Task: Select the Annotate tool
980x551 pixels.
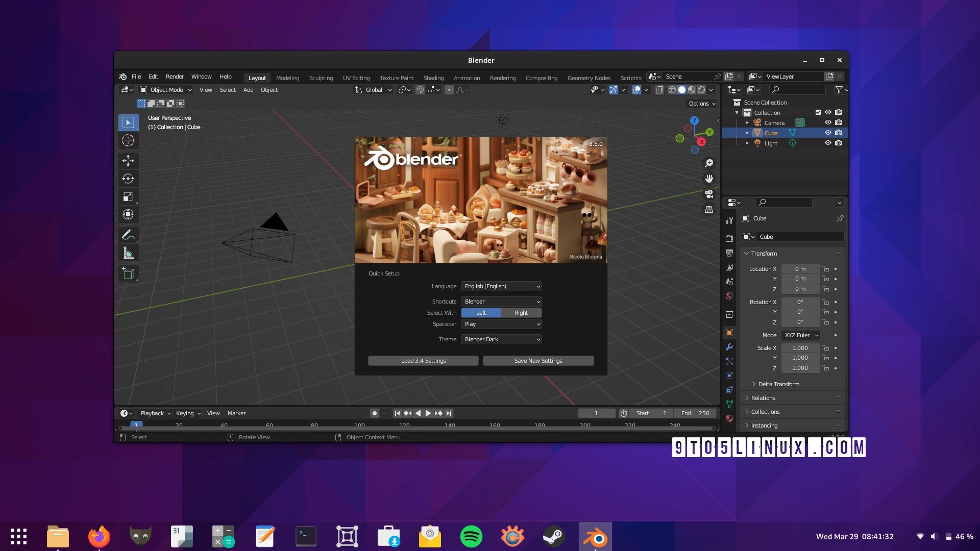Action: coord(128,234)
